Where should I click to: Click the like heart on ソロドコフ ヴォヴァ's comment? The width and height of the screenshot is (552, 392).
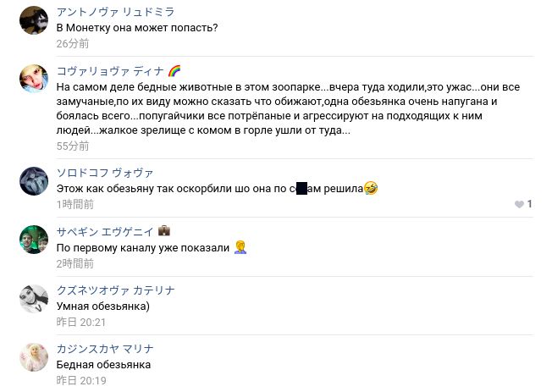(x=519, y=204)
